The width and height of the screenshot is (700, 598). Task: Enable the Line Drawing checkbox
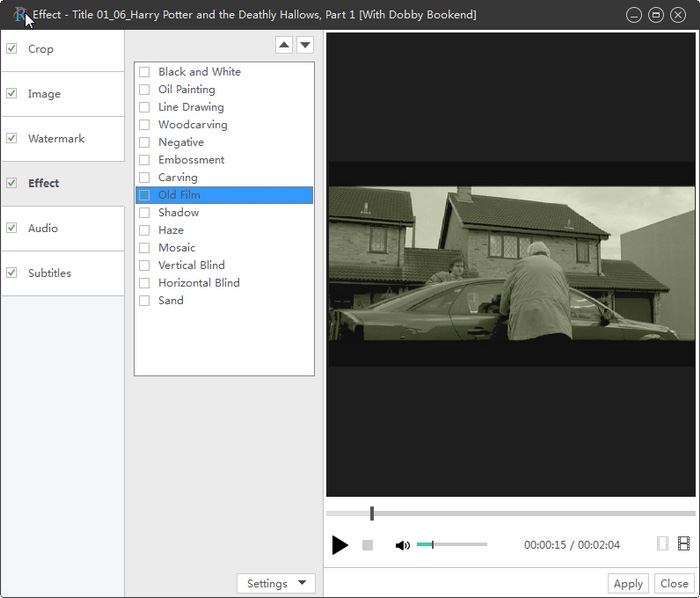point(144,107)
